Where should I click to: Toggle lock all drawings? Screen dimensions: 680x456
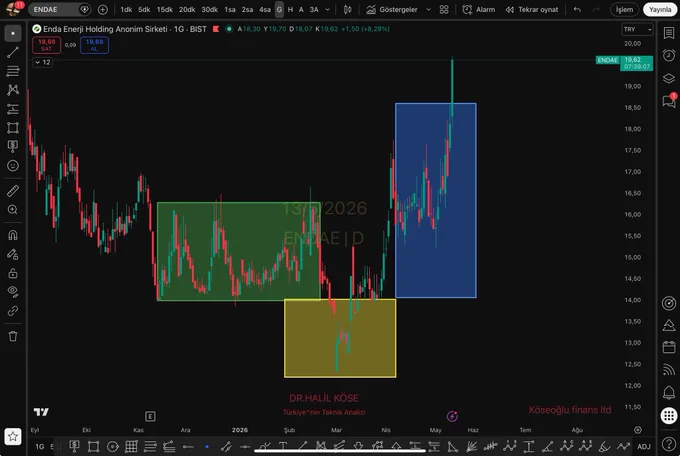tap(13, 273)
